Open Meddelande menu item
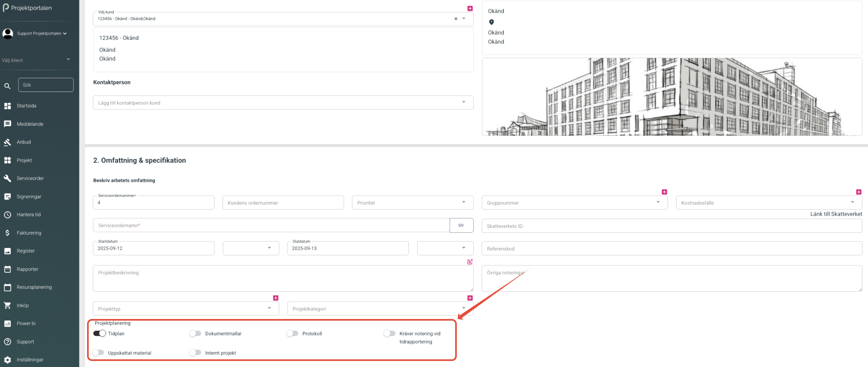 (30, 124)
